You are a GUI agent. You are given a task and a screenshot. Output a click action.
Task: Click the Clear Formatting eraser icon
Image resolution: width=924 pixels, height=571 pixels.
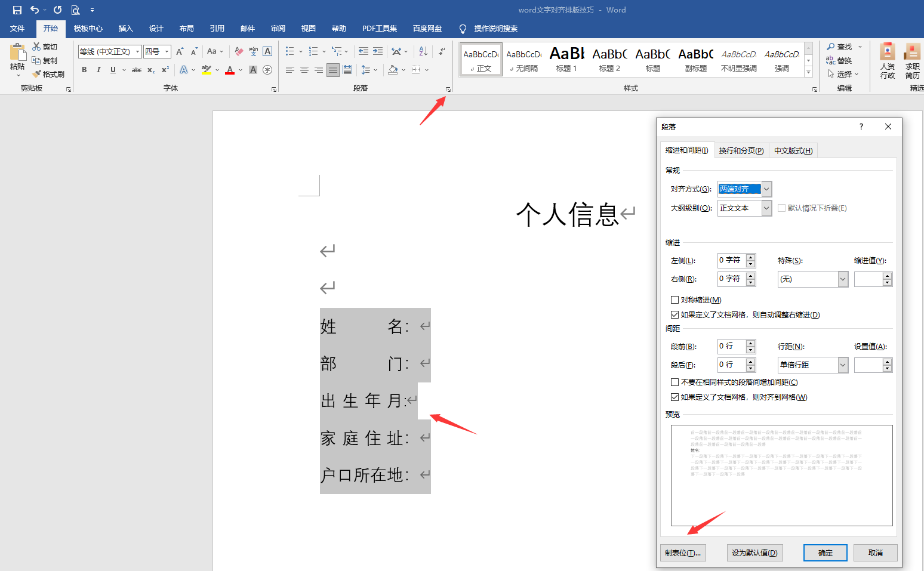click(x=239, y=51)
